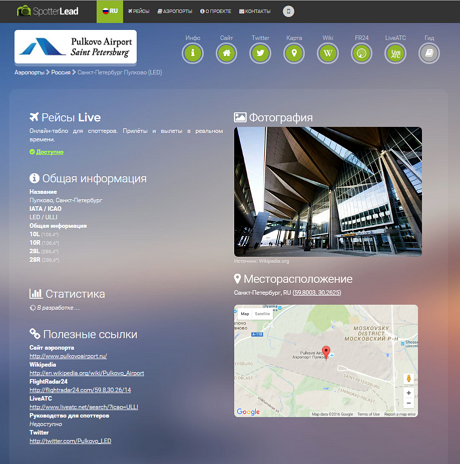Open the LiveATC icon

pos(395,53)
